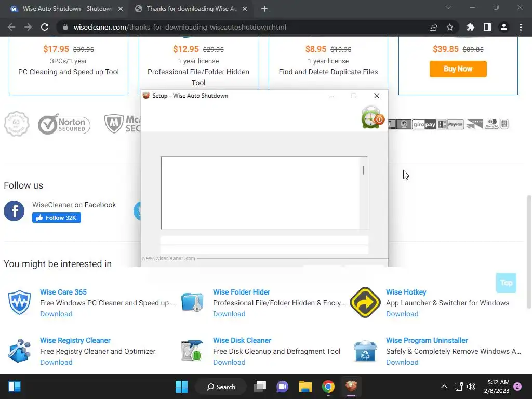
Task: Go back to the previous page
Action: (11, 27)
